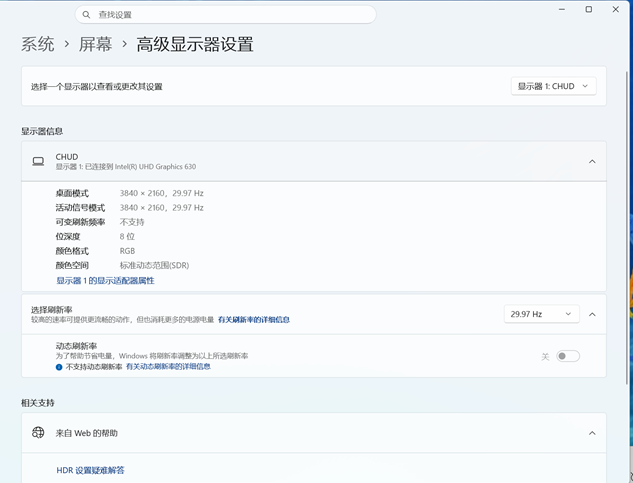The width and height of the screenshot is (633, 483).
Task: Maximize the Settings window
Action: (x=589, y=9)
